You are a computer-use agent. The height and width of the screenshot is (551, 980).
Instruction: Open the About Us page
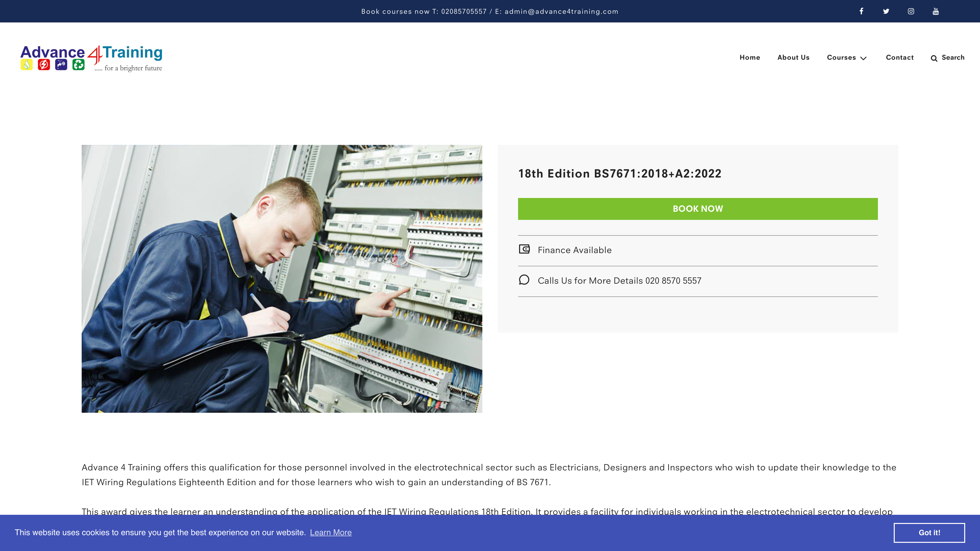click(793, 57)
